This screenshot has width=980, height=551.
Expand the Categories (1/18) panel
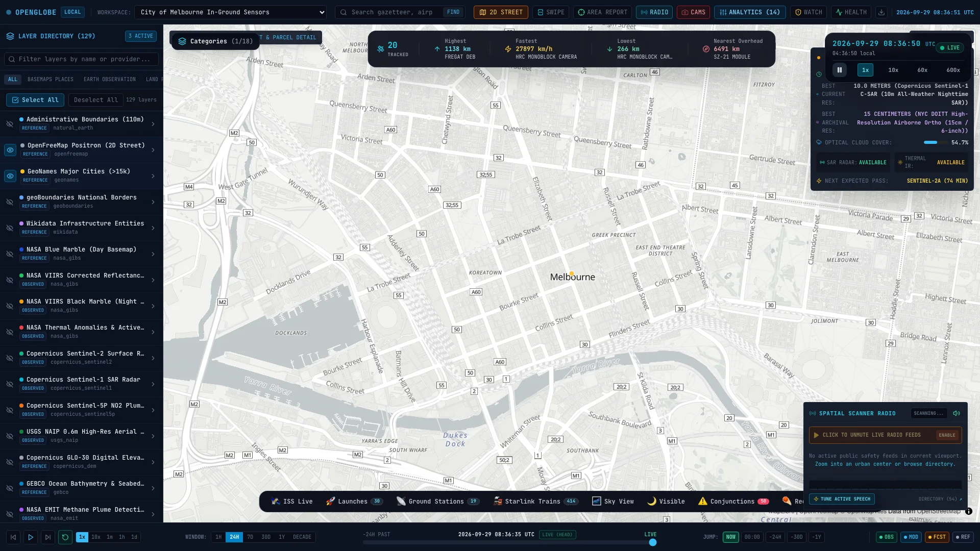(x=215, y=41)
